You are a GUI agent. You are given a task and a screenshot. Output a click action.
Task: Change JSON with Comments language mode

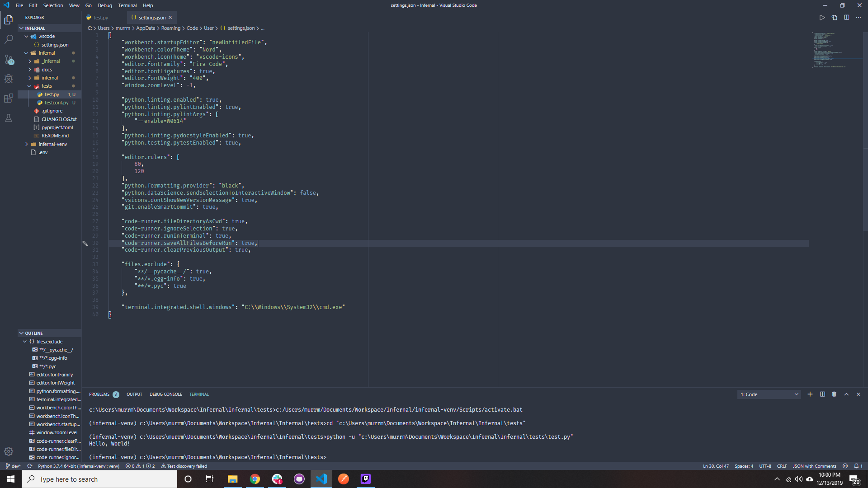click(814, 466)
